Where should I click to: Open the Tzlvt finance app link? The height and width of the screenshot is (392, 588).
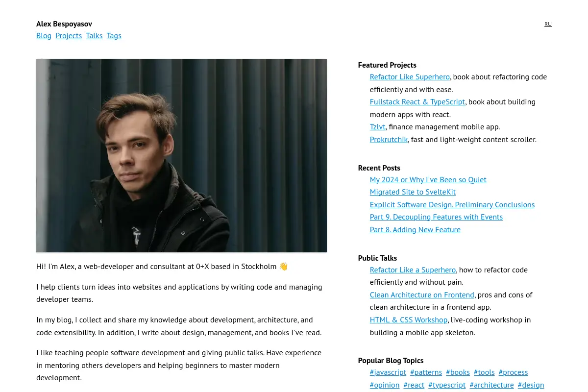click(x=378, y=127)
